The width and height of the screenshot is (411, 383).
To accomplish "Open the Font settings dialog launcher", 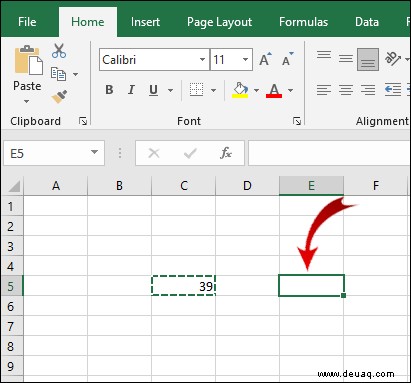I will click(297, 121).
